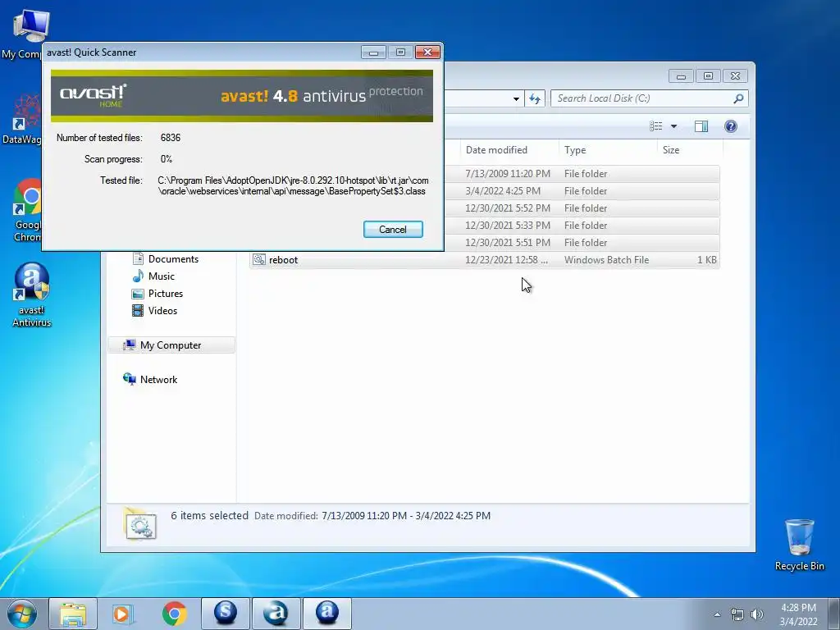Switch to the blue S taskbar app
The image size is (840, 630).
click(x=226, y=614)
